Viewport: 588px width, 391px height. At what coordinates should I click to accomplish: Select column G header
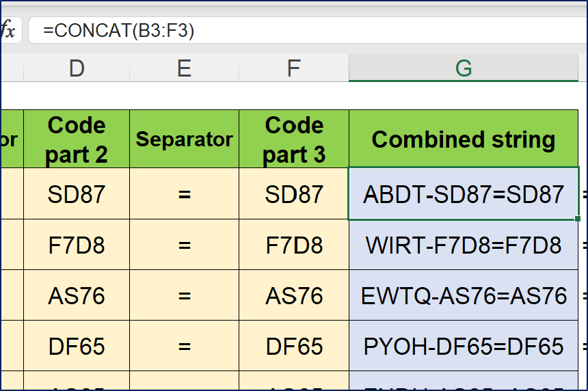[464, 68]
